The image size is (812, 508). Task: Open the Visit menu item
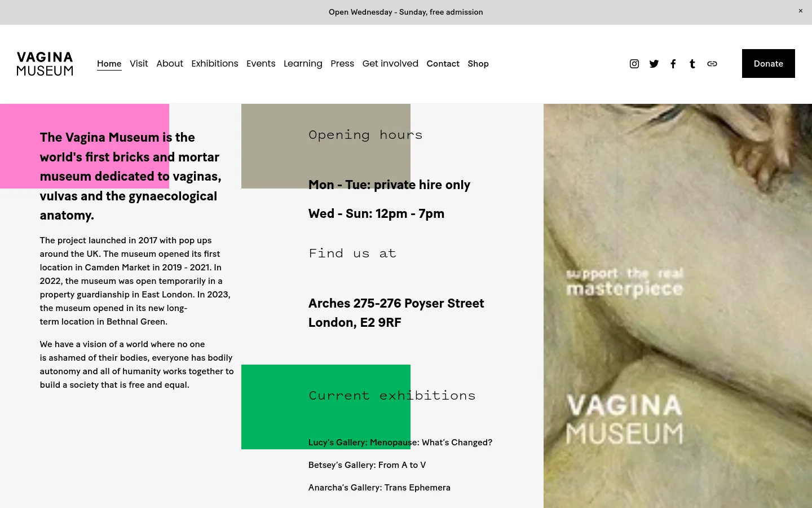tap(139, 64)
